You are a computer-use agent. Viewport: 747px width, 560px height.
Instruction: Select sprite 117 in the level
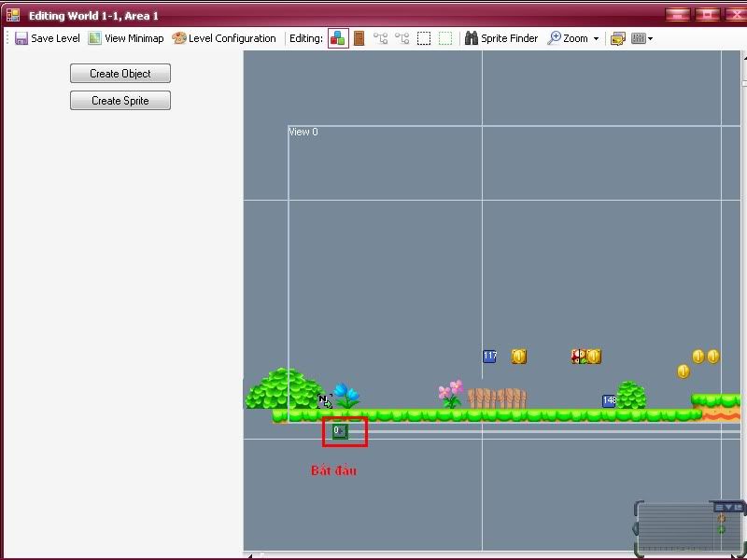[x=489, y=356]
